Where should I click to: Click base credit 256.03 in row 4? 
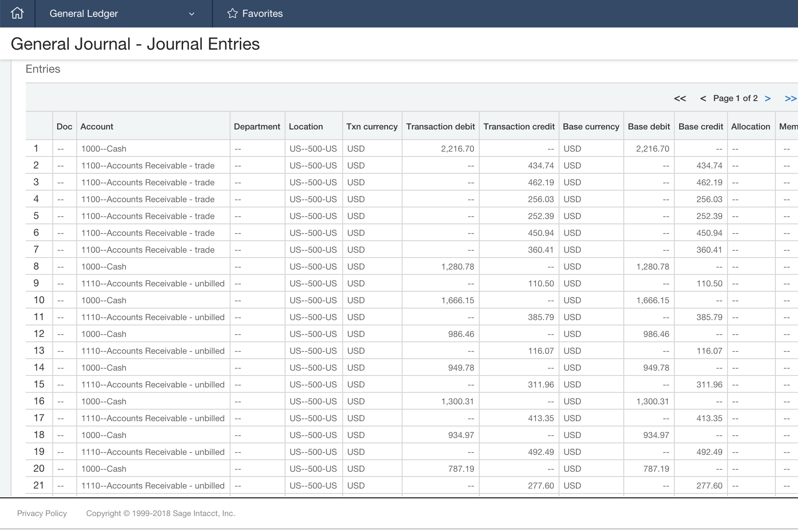point(709,199)
